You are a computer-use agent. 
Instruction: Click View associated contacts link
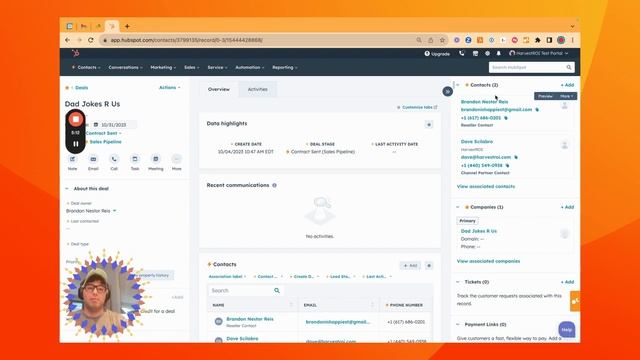tap(486, 187)
